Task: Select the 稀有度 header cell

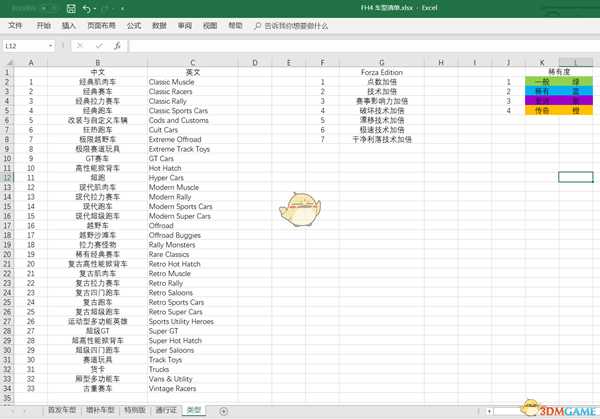Action: tap(559, 72)
